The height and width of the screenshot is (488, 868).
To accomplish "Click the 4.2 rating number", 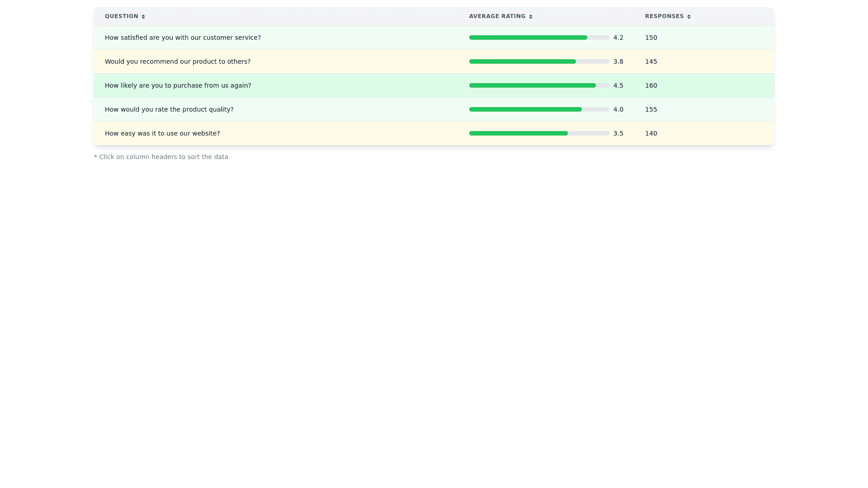I will tap(618, 38).
